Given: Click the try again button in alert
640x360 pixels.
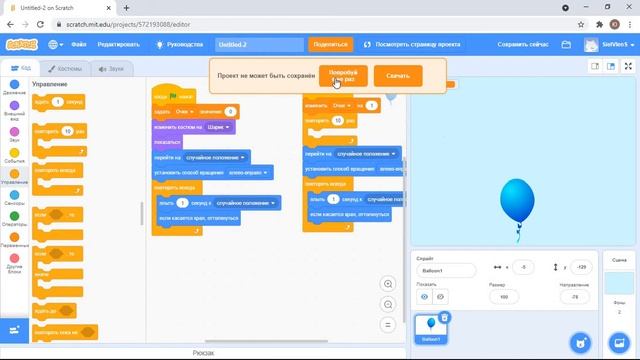Looking at the screenshot, I should click(x=343, y=76).
